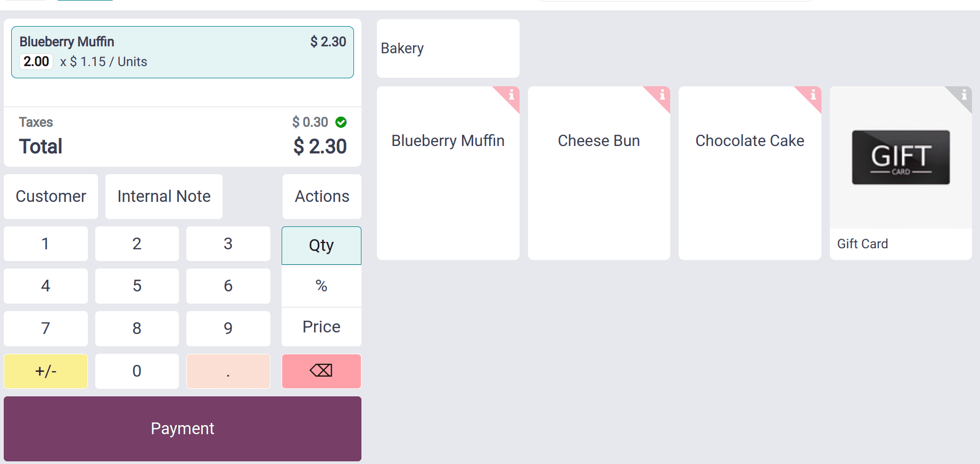This screenshot has height=464, width=980.
Task: Select Qty numpad mode
Action: 322,246
